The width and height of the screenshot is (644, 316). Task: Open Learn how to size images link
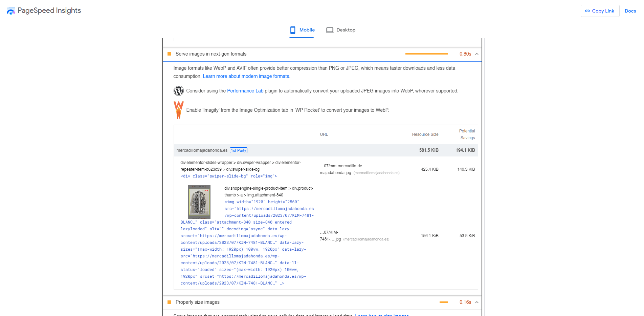click(x=382, y=315)
